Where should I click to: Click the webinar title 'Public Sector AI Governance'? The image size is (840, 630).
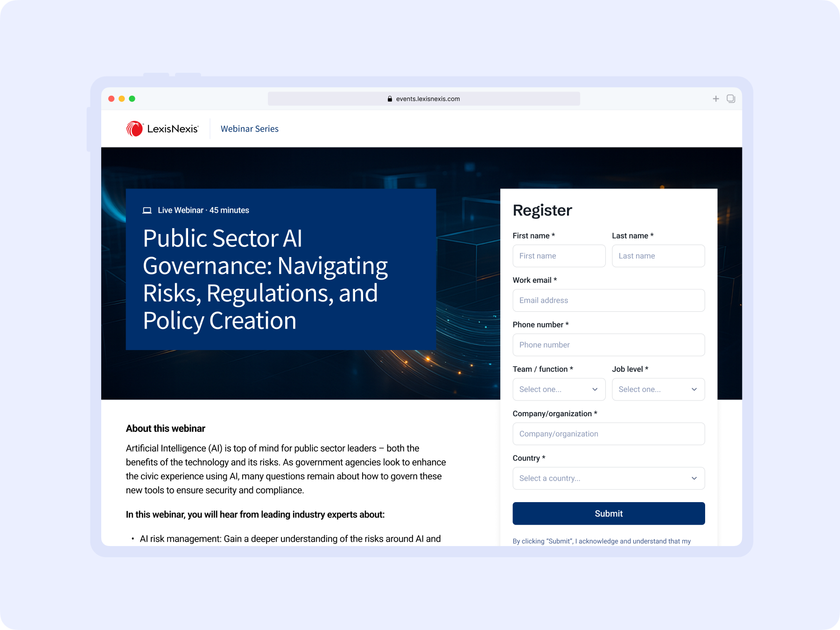tap(266, 279)
